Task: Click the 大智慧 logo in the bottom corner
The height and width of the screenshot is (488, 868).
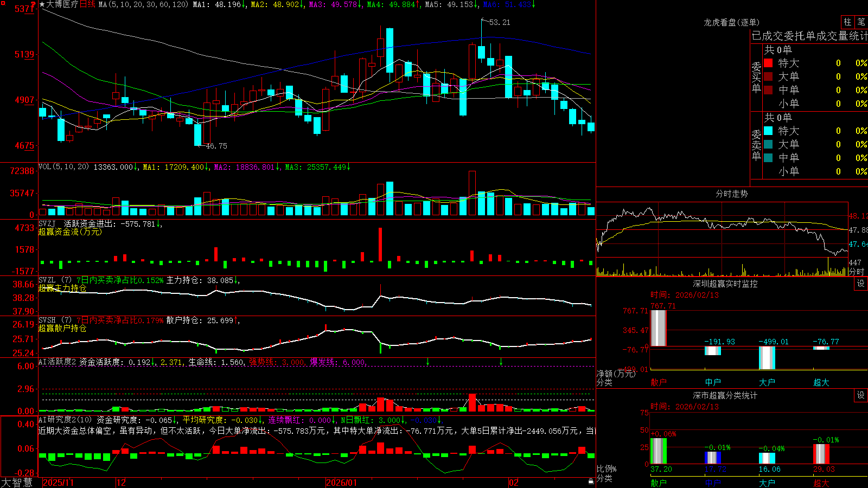Action: [17, 482]
